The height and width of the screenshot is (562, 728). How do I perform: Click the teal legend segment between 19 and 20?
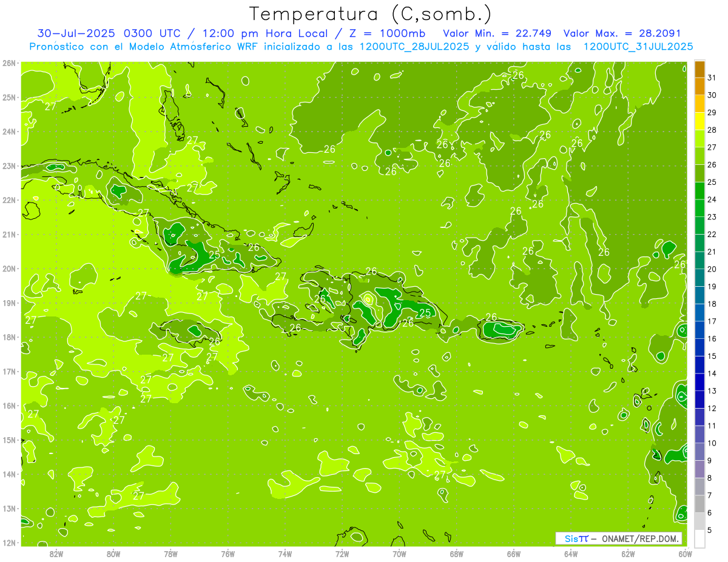pyautogui.click(x=699, y=278)
